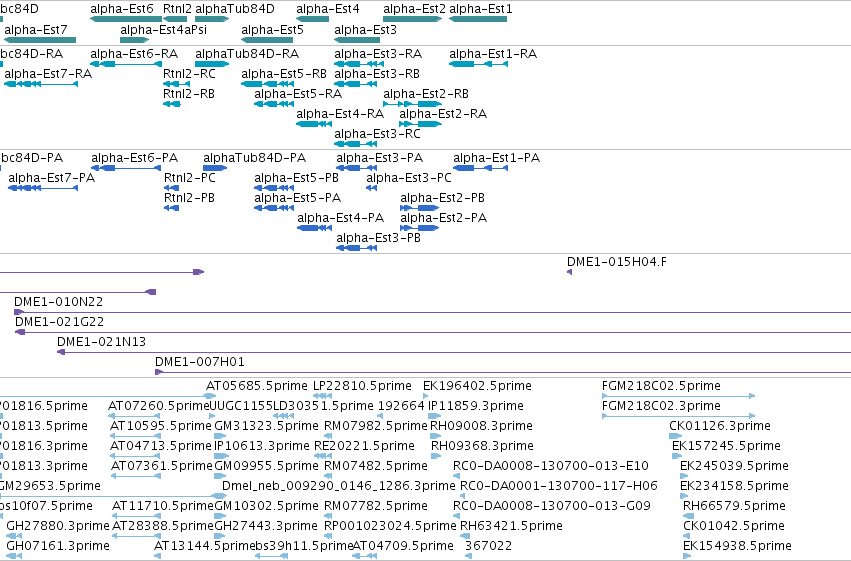The height and width of the screenshot is (561, 851).
Task: Open the alpha-Est5-RA transcript label
Action: (298, 94)
